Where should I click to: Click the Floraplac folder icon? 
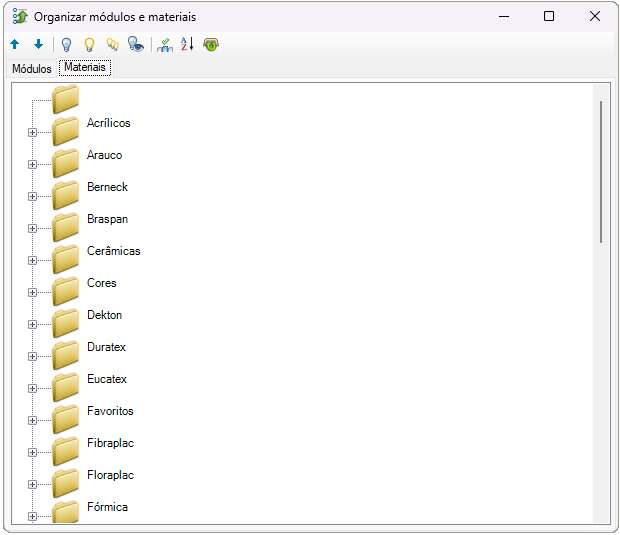click(x=66, y=484)
